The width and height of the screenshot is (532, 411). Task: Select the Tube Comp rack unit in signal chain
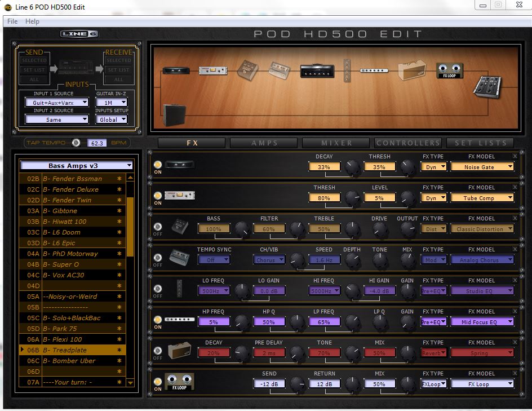pos(213,70)
